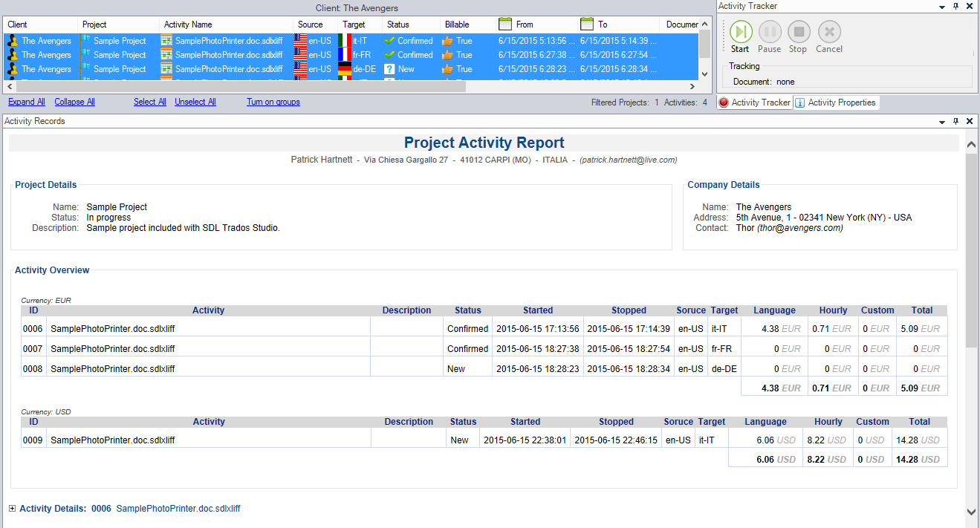The height and width of the screenshot is (528, 980).
Task: Click the activity grid horizontal scrollbar thumb
Action: click(x=239, y=86)
